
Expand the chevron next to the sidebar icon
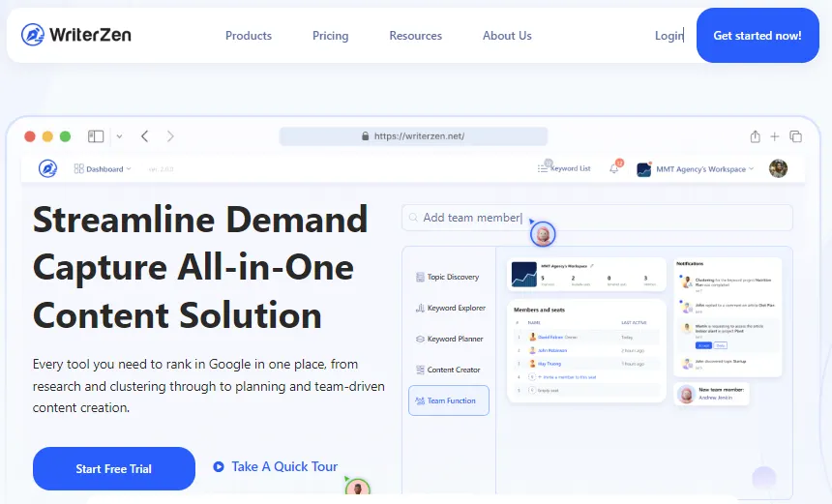click(x=119, y=136)
